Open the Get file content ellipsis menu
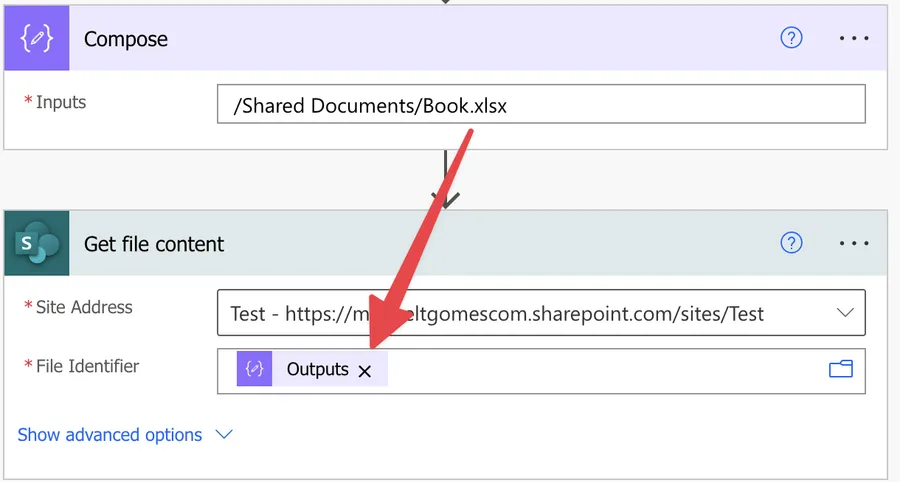Viewport: 900px width, 482px height. tap(854, 243)
